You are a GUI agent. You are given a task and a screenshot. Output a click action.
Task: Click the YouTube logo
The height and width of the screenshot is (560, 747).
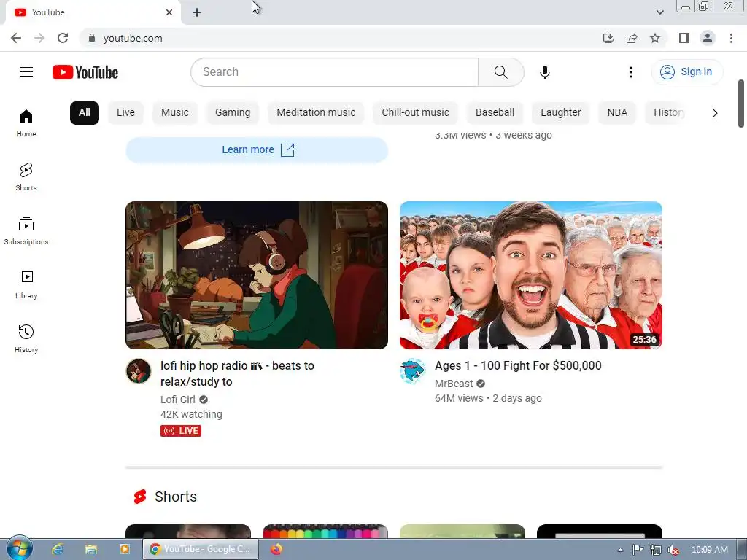point(85,72)
